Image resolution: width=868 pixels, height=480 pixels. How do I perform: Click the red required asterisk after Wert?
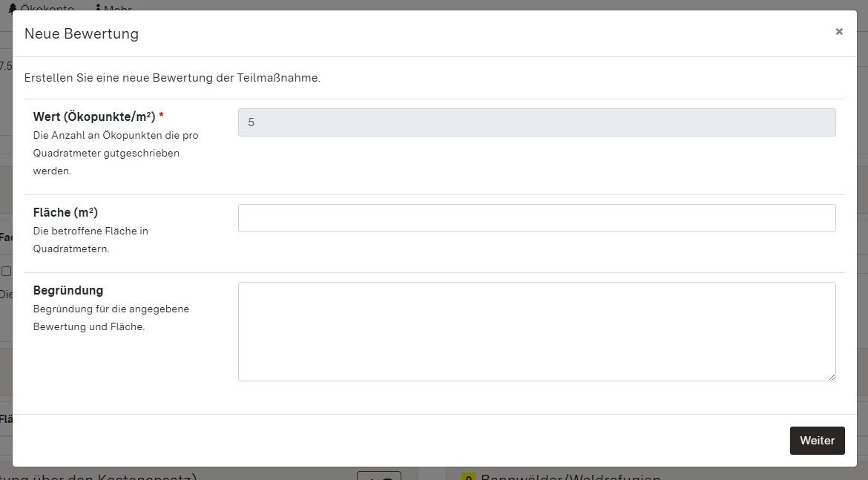(161, 116)
